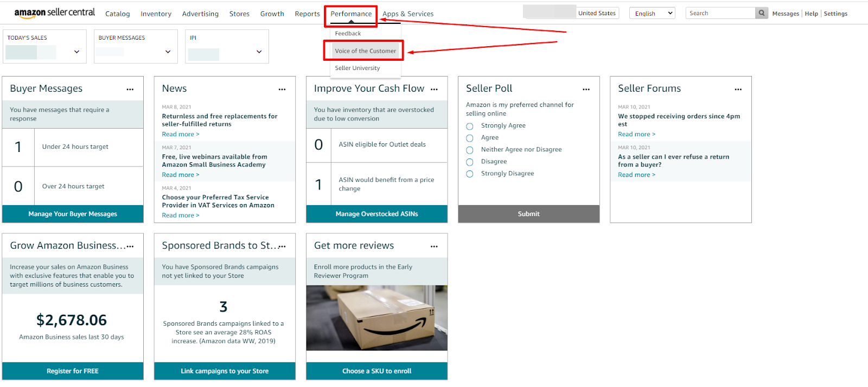Open Help link in header
The height and width of the screenshot is (387, 868).
(x=811, y=14)
